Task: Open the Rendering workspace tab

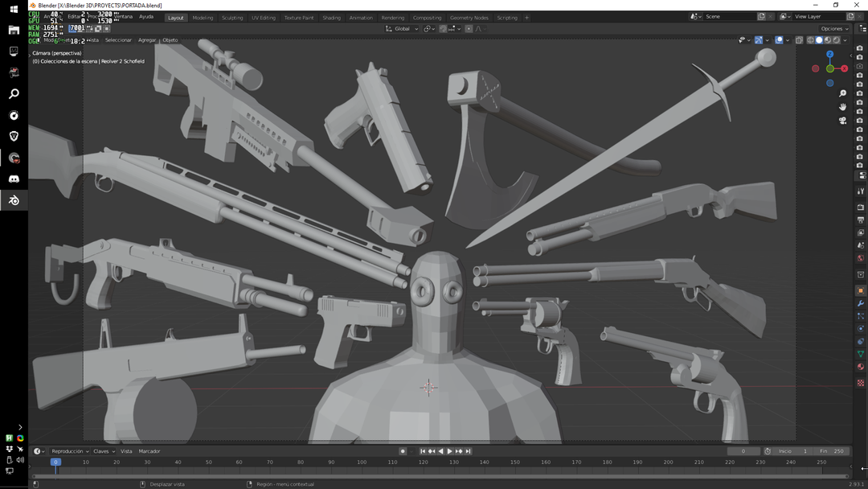Action: pos(393,17)
